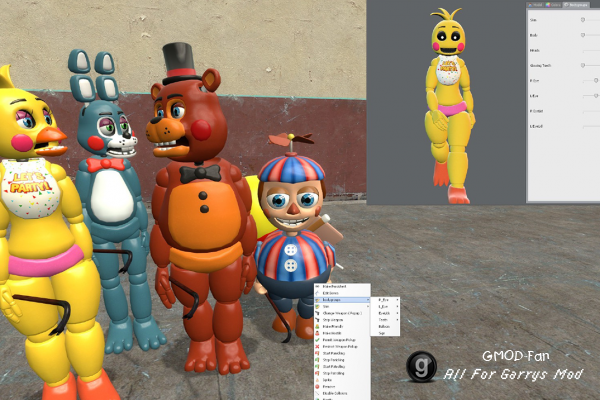600x400 pixels.
Task: Choose Sign in the bodygroups submenu
Action: click(385, 333)
